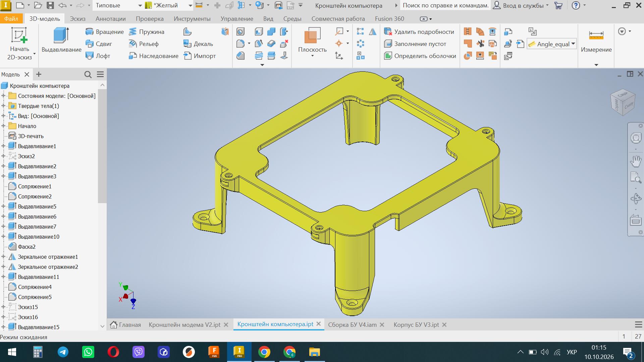This screenshot has width=644, height=362.
Task: Click Определить оболочки tool
Action: pyautogui.click(x=420, y=56)
